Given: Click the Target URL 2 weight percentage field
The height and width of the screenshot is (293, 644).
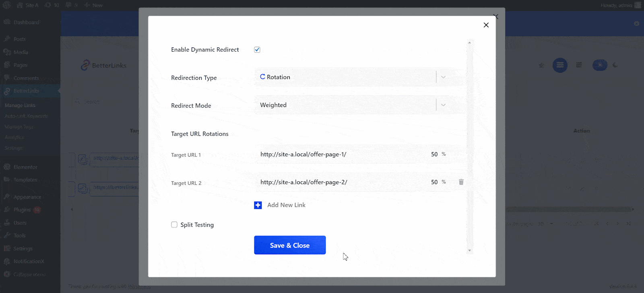Looking at the screenshot, I should coord(434,182).
